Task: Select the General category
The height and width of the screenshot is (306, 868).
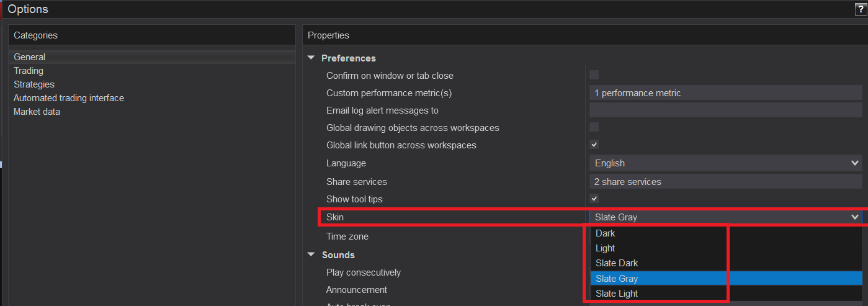Action: coord(30,57)
